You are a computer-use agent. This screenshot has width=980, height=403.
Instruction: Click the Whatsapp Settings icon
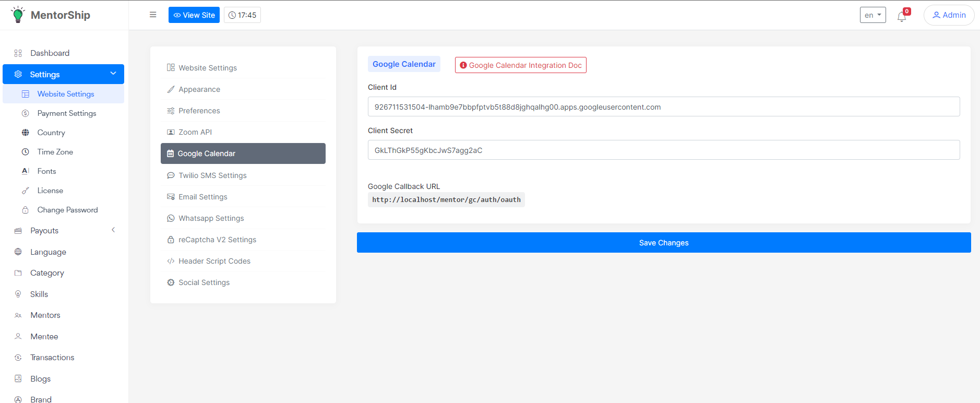(171, 218)
